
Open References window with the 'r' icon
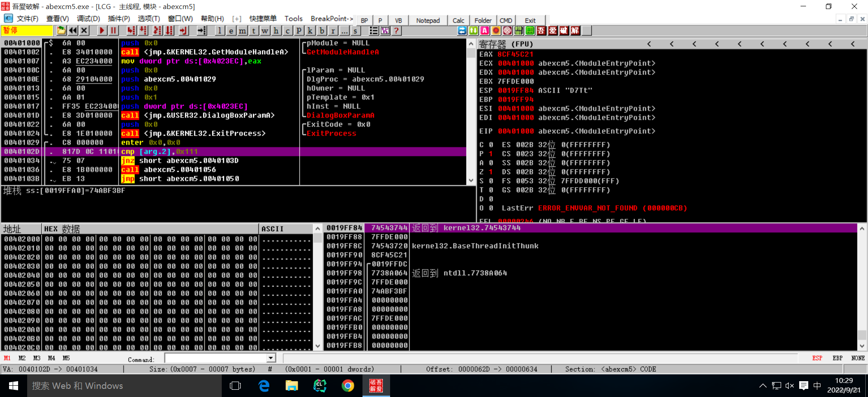click(333, 31)
